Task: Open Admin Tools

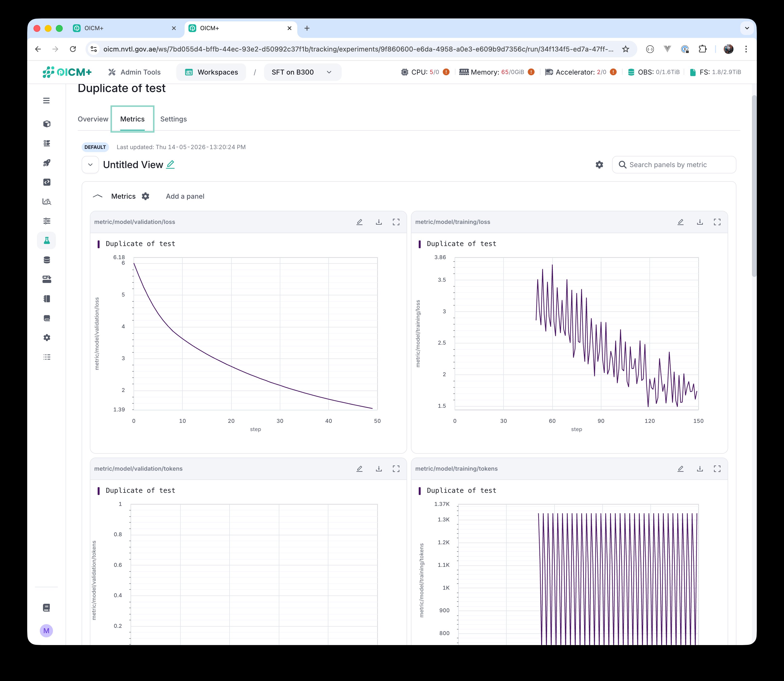Action: [x=135, y=72]
